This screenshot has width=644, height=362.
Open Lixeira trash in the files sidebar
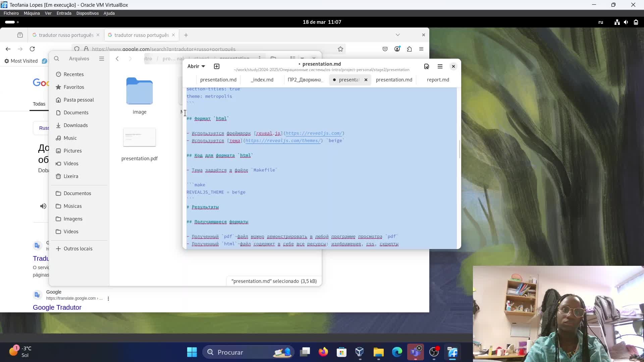click(79, 176)
